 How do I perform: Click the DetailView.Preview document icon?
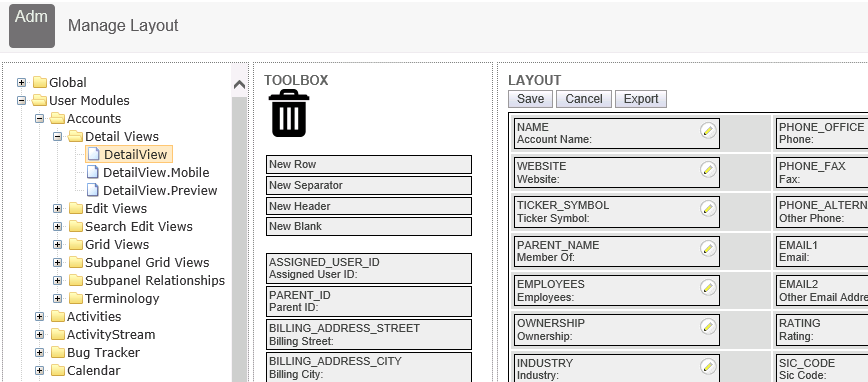coord(94,190)
